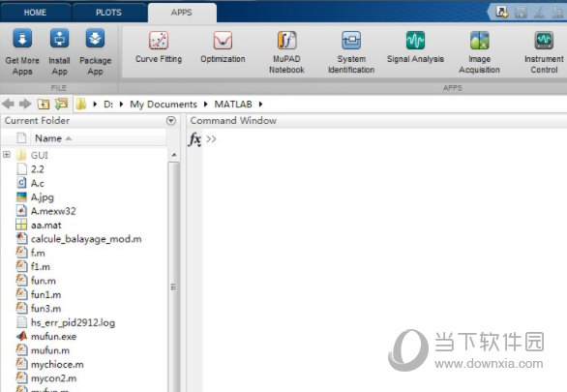Go back to previous folder
The height and width of the screenshot is (392, 567).
coord(8,105)
